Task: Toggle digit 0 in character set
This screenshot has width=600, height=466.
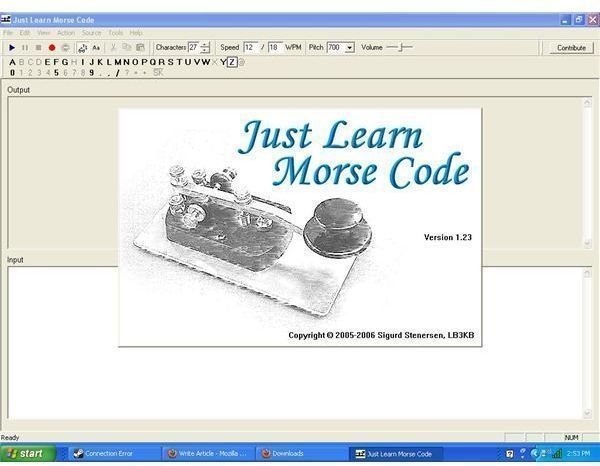Action: click(13, 73)
